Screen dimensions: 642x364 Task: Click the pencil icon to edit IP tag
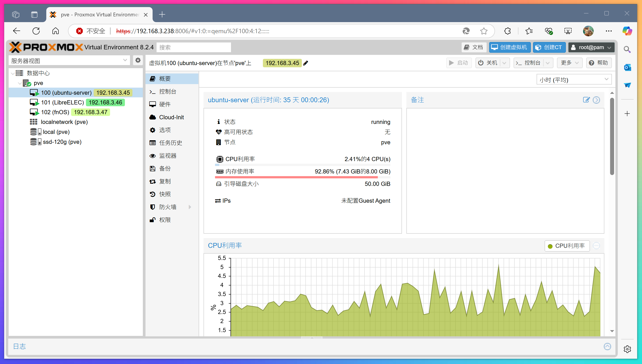(x=305, y=63)
